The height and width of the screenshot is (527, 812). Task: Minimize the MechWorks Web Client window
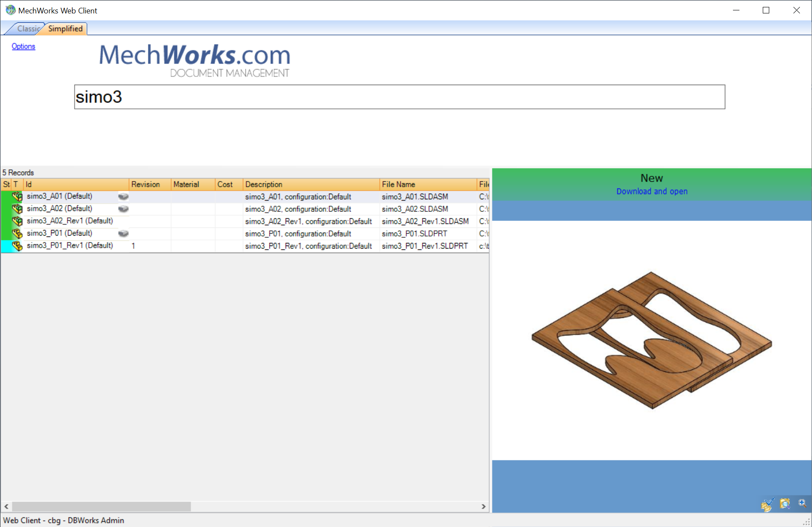click(x=736, y=10)
